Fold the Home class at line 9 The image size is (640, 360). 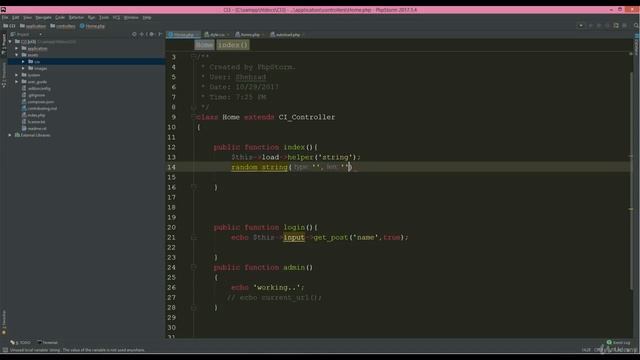[193, 117]
